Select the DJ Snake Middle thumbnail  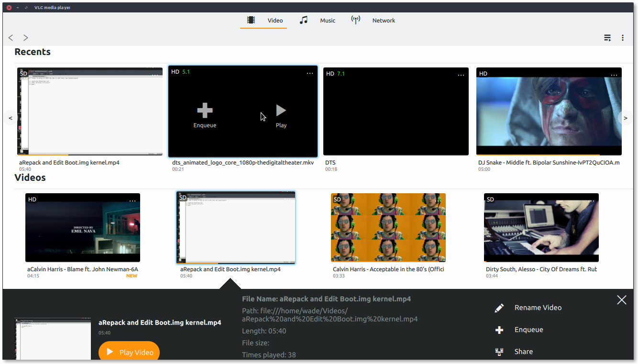coord(549,111)
